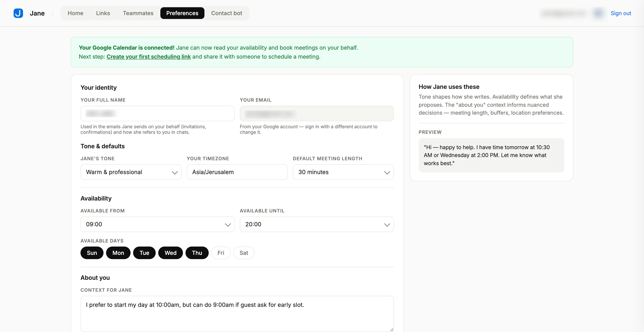The image size is (644, 332).
Task: Expand the Default Meeting Length dropdown
Action: [x=343, y=172]
